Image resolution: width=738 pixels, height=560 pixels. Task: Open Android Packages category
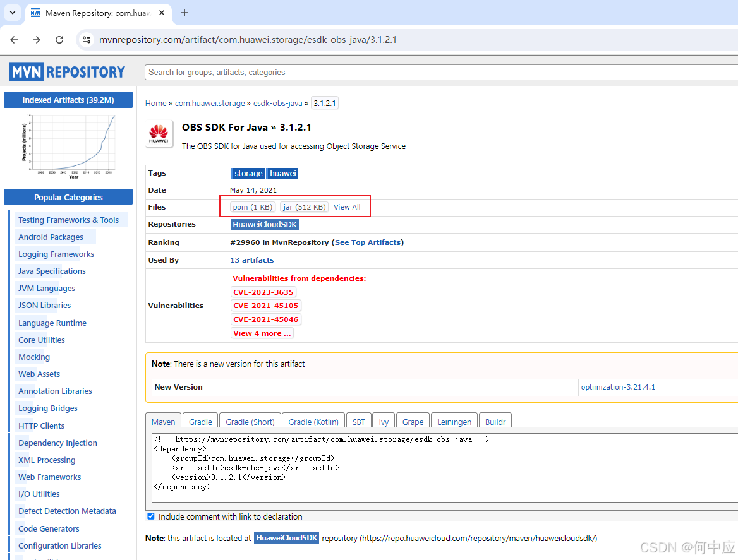point(51,237)
